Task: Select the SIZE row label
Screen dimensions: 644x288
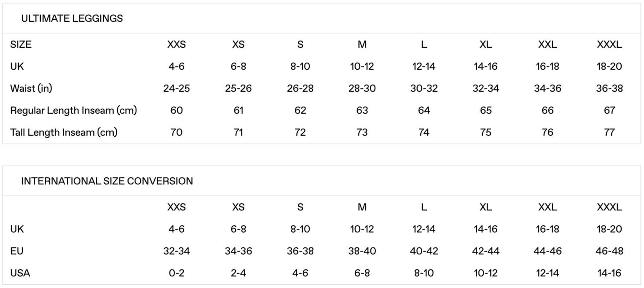Action: coord(21,44)
